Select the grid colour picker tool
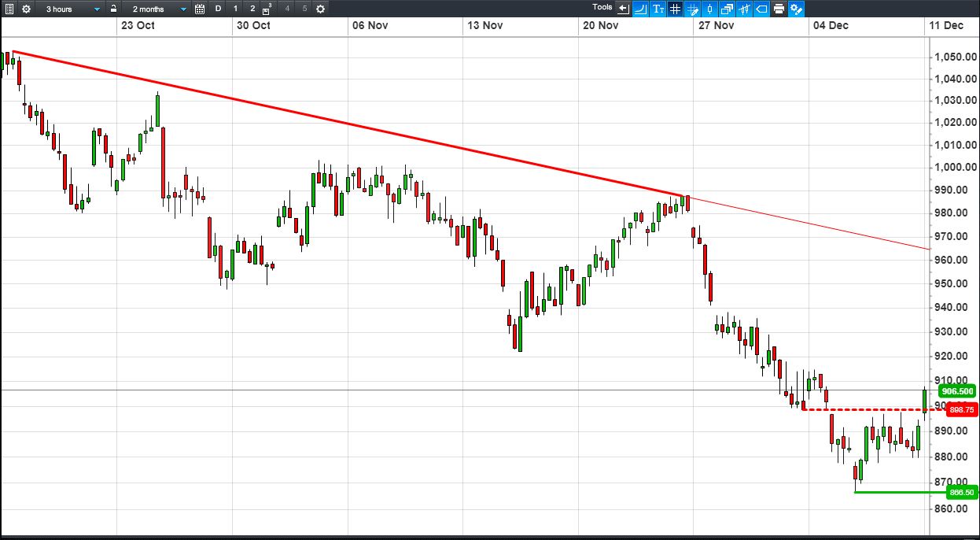This screenshot has height=540, width=980. pyautogui.click(x=693, y=9)
